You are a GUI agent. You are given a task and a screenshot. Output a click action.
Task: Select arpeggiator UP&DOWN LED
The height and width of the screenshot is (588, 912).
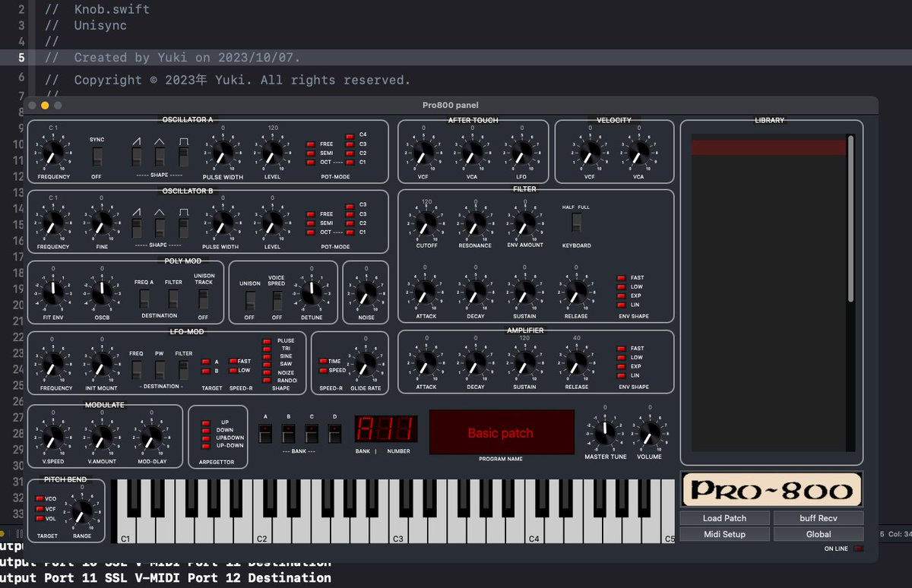205,438
